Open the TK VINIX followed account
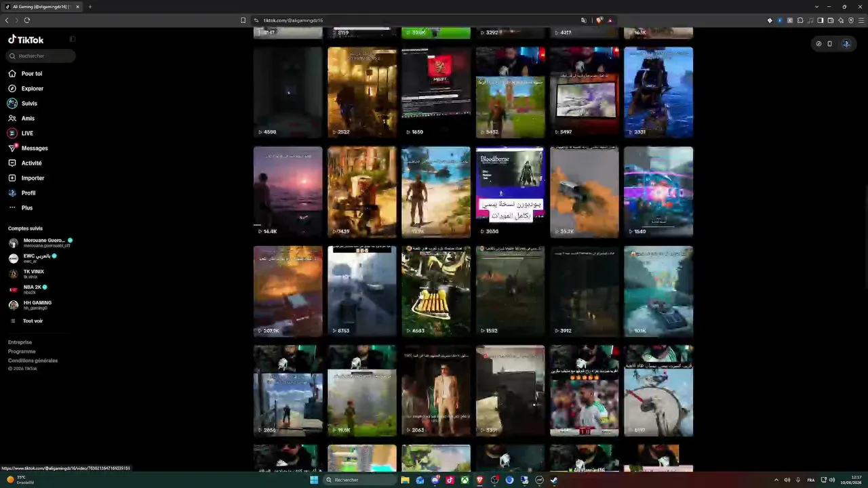Viewport: 868px width, 488px height. pyautogui.click(x=26, y=274)
